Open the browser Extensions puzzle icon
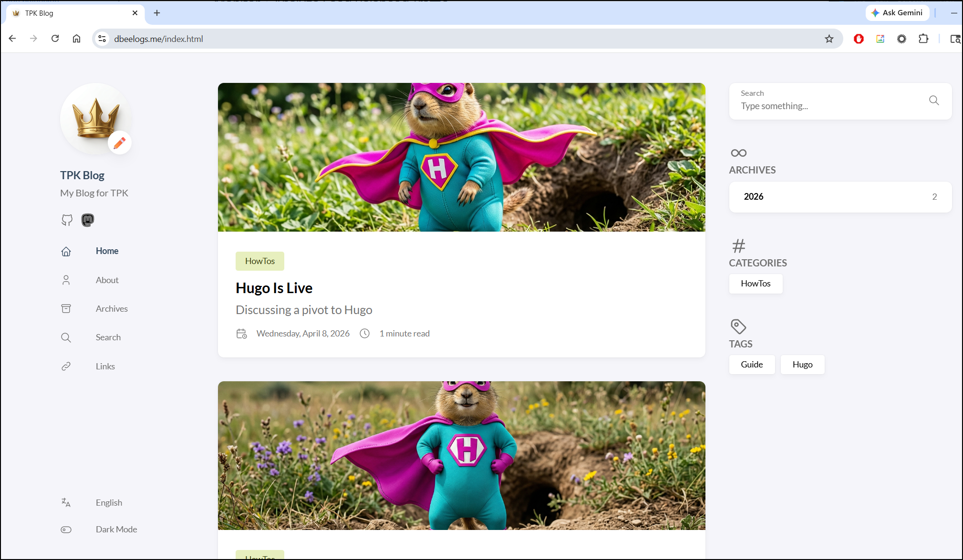 click(x=923, y=39)
